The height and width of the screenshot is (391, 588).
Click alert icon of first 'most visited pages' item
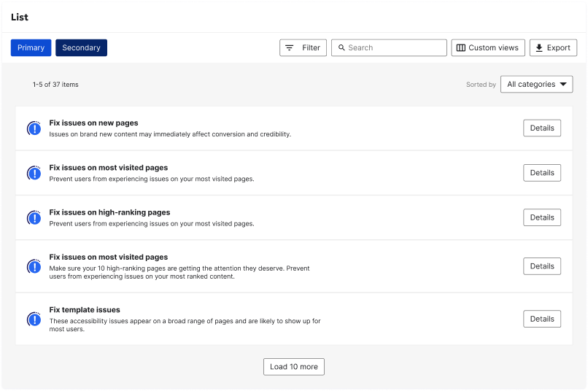point(34,173)
